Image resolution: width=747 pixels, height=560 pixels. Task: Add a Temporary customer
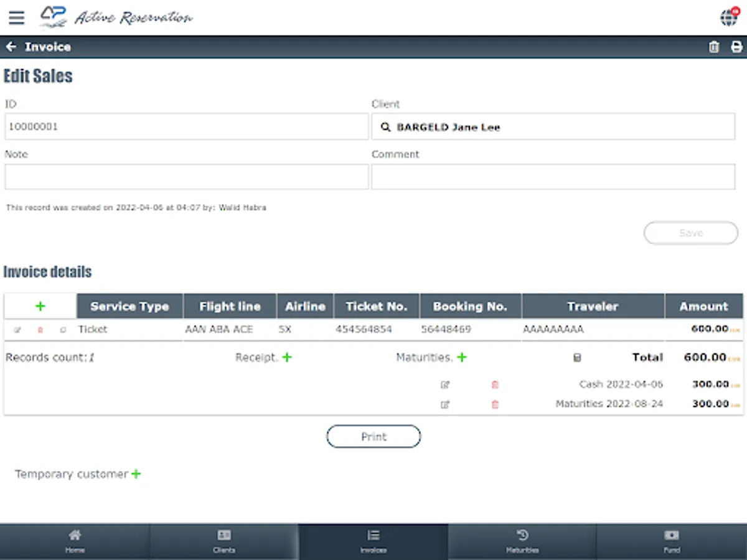[x=136, y=474]
